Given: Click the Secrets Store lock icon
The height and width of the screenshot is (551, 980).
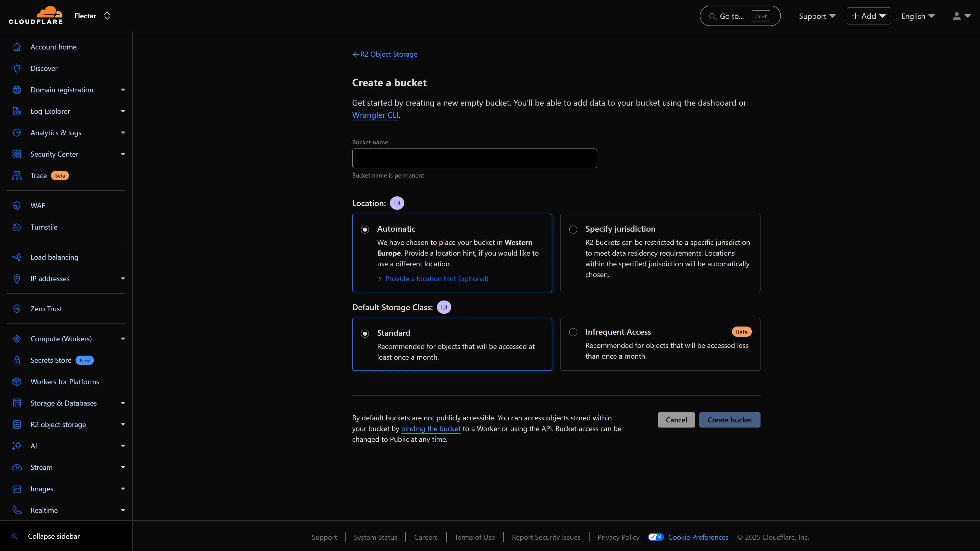Looking at the screenshot, I should coord(17,360).
